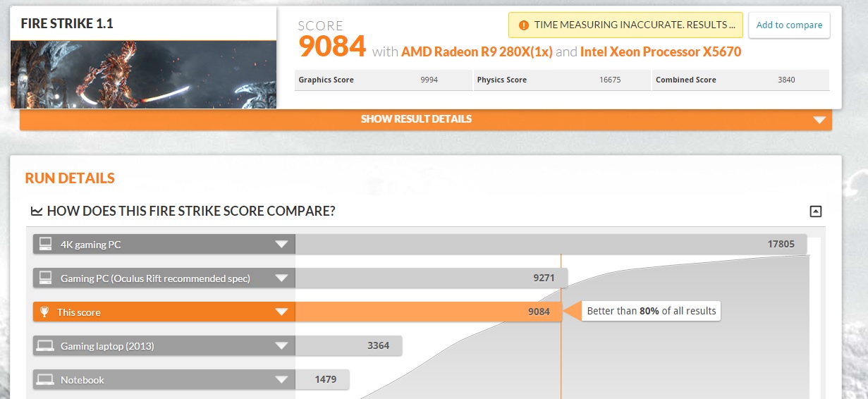Expand the This score dropdown arrow
868x399 pixels.
click(281, 312)
